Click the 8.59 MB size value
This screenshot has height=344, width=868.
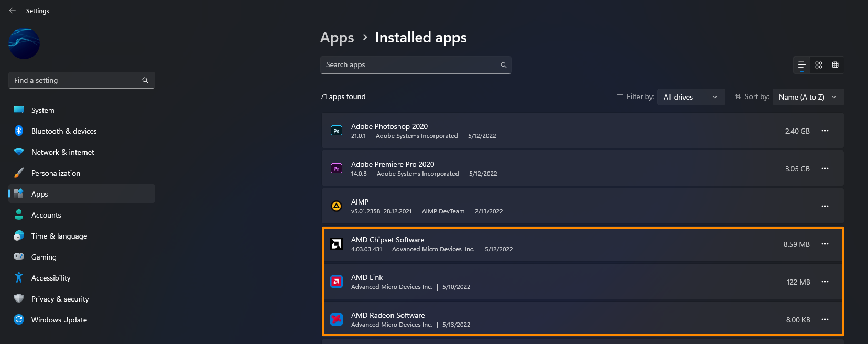click(797, 244)
